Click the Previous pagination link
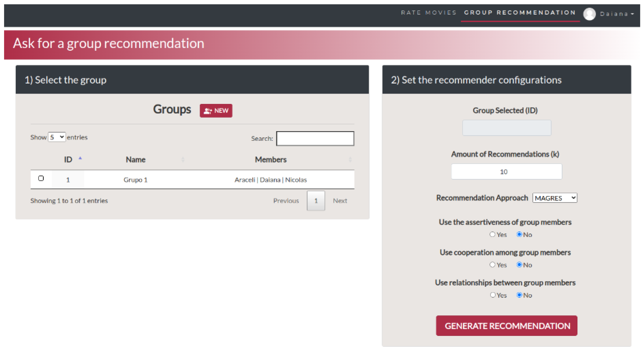Image resolution: width=644 pixels, height=353 pixels. pos(286,201)
